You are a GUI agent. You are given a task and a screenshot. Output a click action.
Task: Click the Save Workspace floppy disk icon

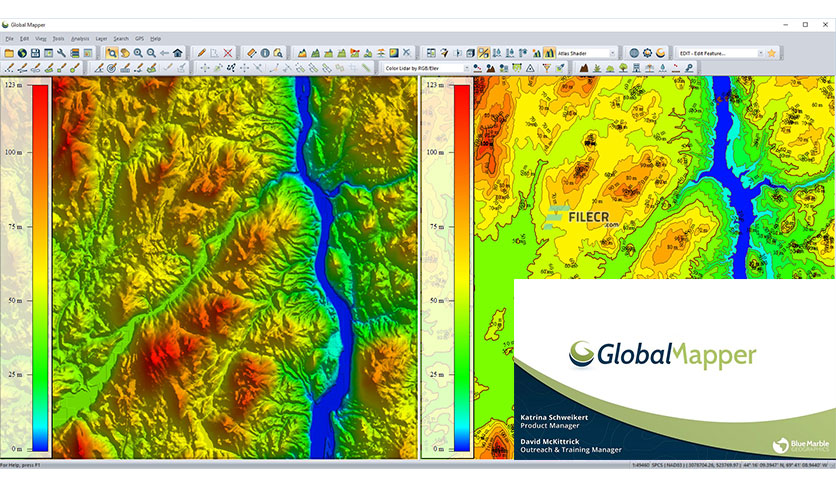[x=35, y=52]
